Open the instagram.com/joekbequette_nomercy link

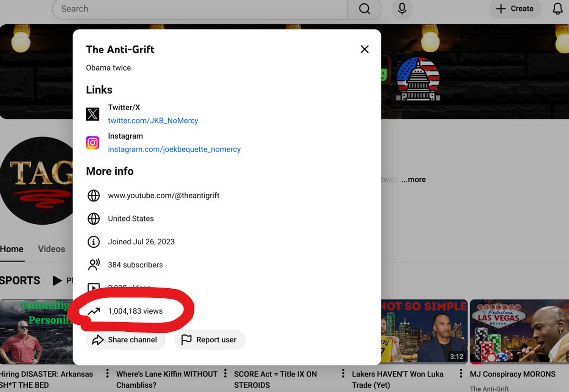tap(174, 149)
